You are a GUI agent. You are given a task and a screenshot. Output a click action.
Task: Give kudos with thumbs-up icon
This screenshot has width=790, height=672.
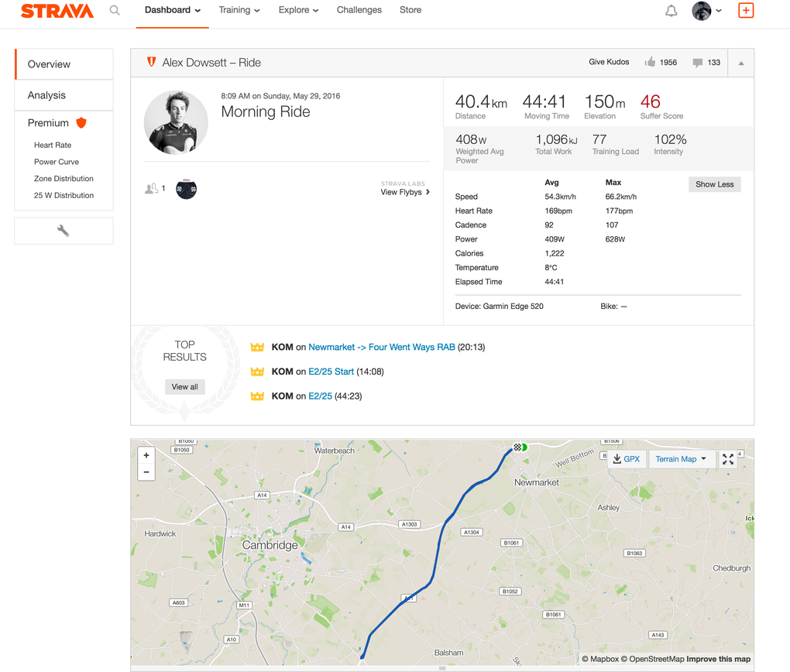point(650,63)
